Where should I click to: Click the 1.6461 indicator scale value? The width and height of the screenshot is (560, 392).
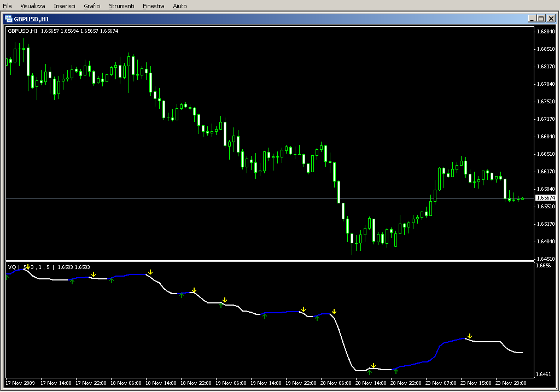tap(543, 374)
